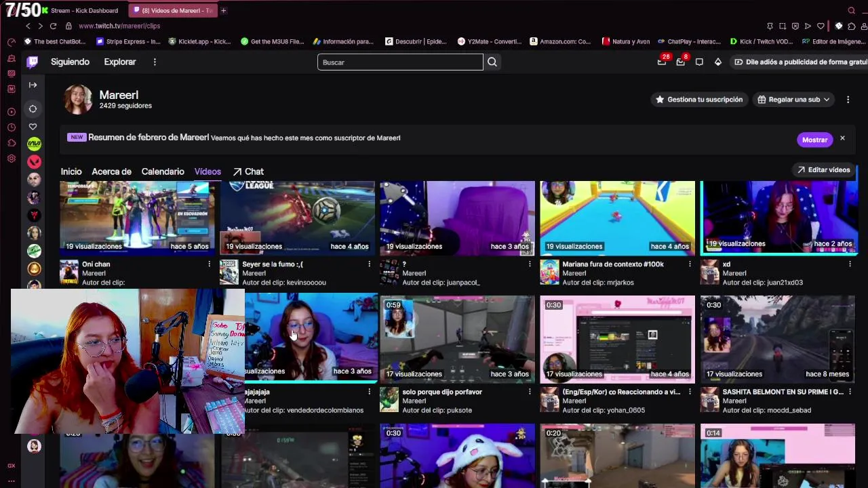This screenshot has height=488, width=868.
Task: Open options menu for Mariana fura de contexto clip
Action: tap(689, 264)
